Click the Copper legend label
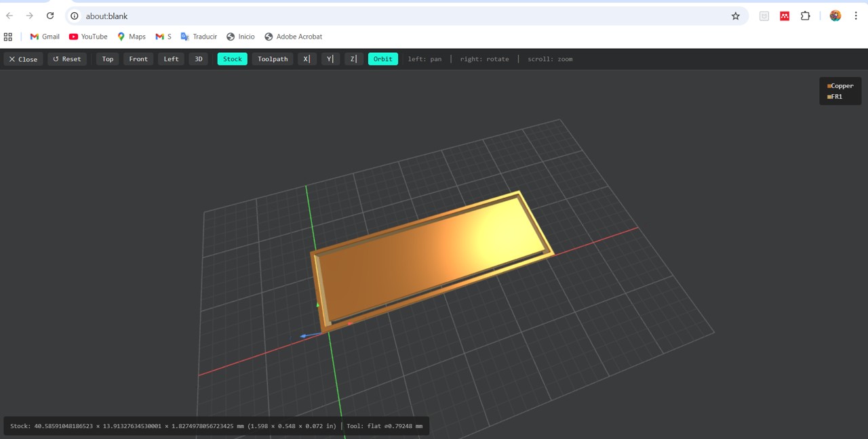The width and height of the screenshot is (868, 439). point(842,86)
